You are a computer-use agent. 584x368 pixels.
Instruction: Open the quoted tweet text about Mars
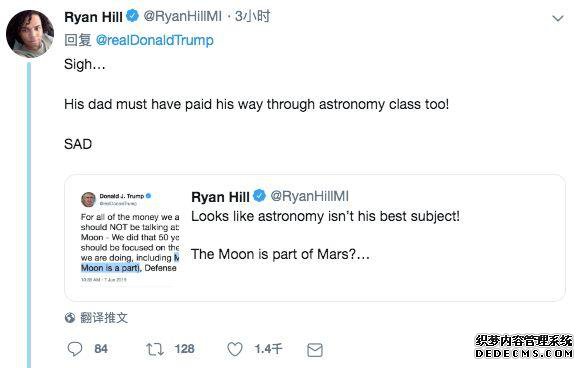coord(280,254)
